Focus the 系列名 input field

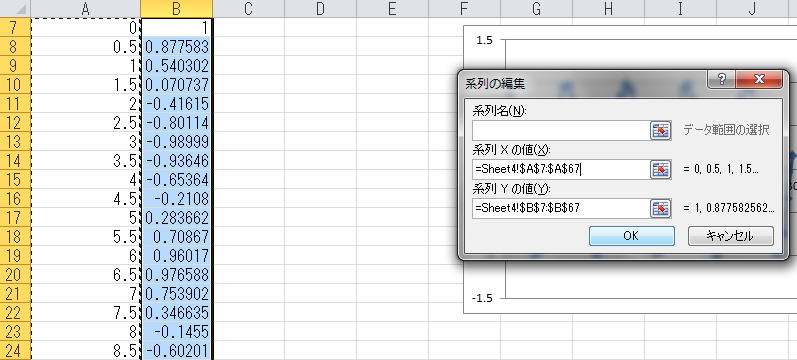(x=560, y=131)
